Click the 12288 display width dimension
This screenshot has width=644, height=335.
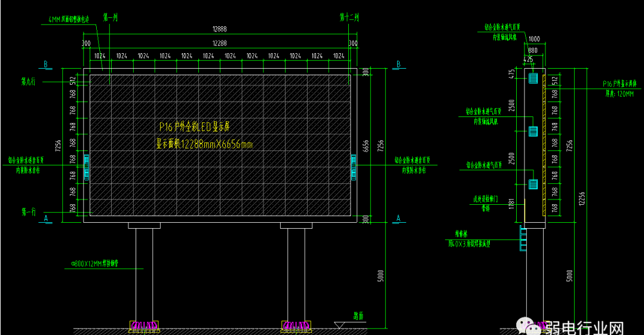pyautogui.click(x=220, y=42)
